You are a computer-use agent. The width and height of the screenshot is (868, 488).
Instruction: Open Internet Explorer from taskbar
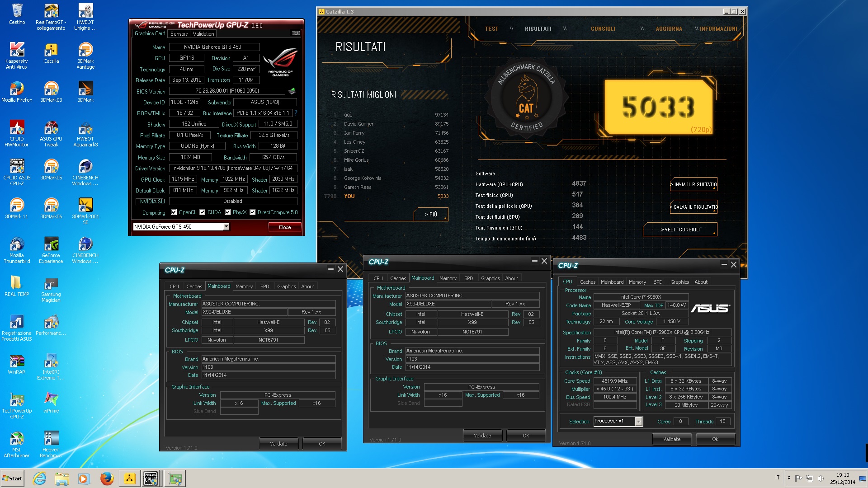click(40, 479)
